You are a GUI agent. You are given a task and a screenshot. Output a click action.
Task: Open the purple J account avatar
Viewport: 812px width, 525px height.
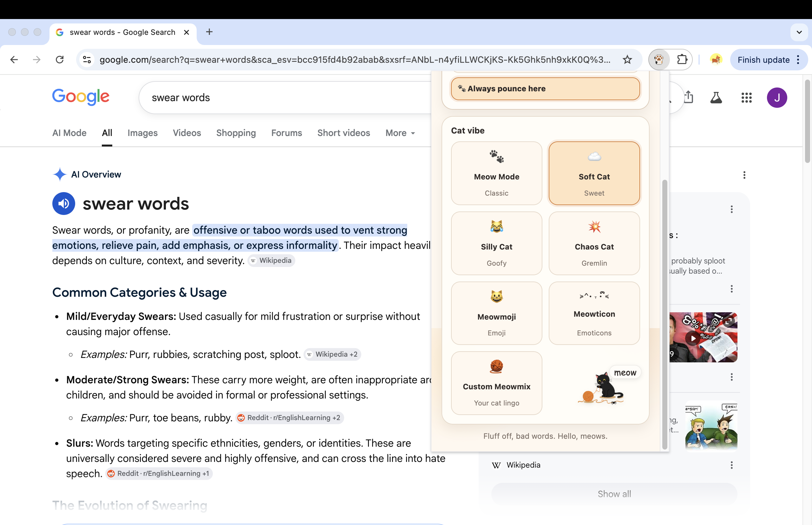777,98
